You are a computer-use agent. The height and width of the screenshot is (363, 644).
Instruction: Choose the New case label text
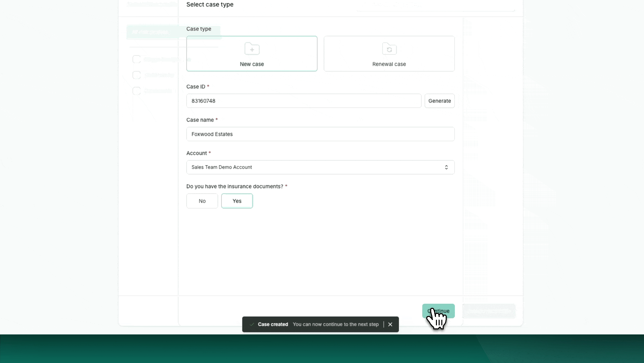click(x=252, y=64)
